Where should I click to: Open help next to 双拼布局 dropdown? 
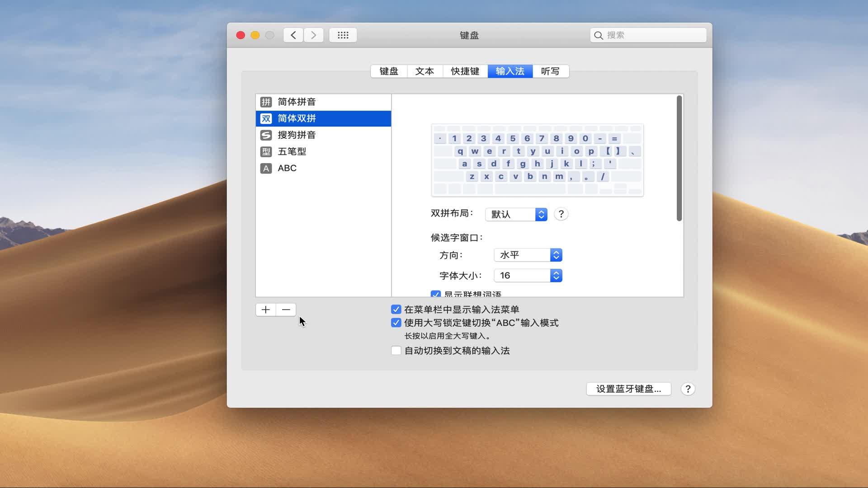coord(561,214)
